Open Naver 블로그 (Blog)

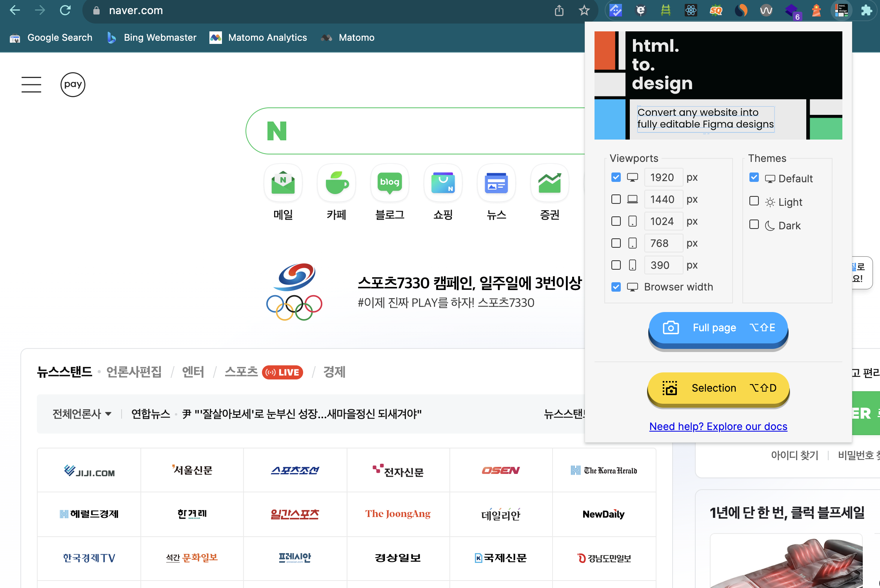[x=389, y=183]
